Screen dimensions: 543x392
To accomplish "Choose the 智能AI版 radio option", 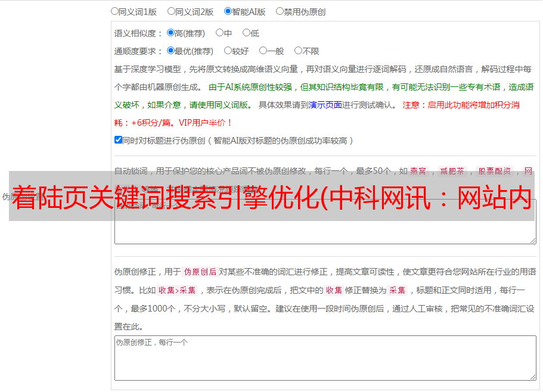I will (228, 11).
